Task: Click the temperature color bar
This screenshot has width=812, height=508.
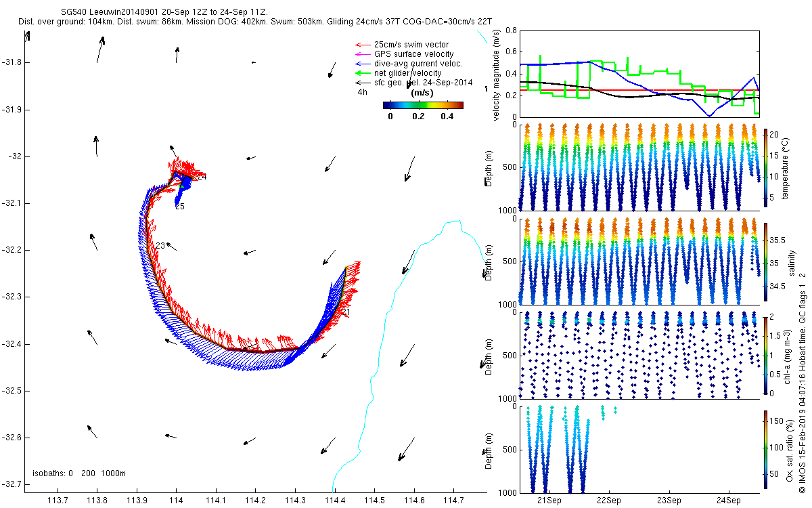Action: pos(765,167)
